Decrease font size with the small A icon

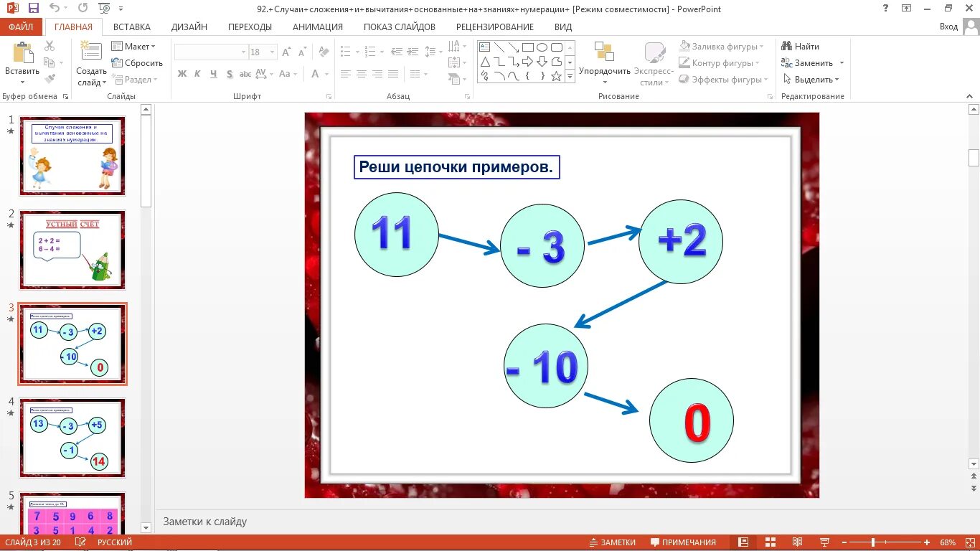(x=303, y=52)
